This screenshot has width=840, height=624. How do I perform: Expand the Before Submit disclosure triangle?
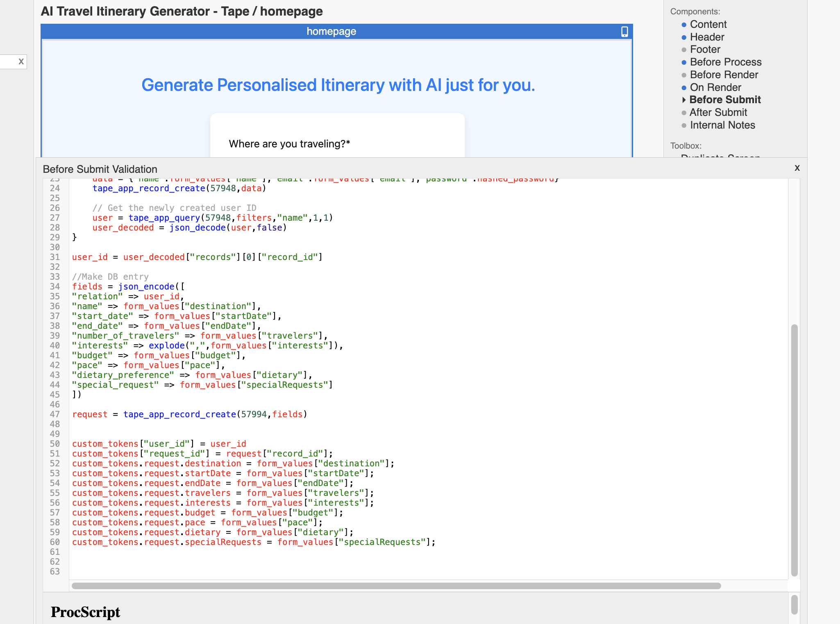[683, 99]
